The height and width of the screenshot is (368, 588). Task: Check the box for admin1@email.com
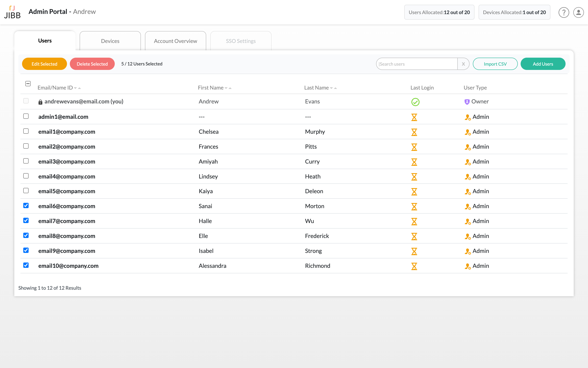[x=26, y=116]
